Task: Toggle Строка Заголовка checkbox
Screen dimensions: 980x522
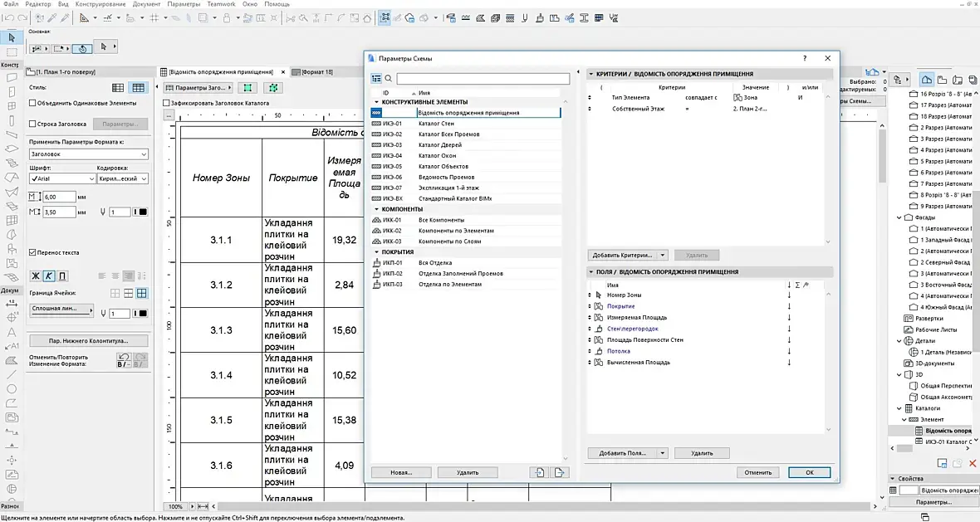Action: coord(32,124)
